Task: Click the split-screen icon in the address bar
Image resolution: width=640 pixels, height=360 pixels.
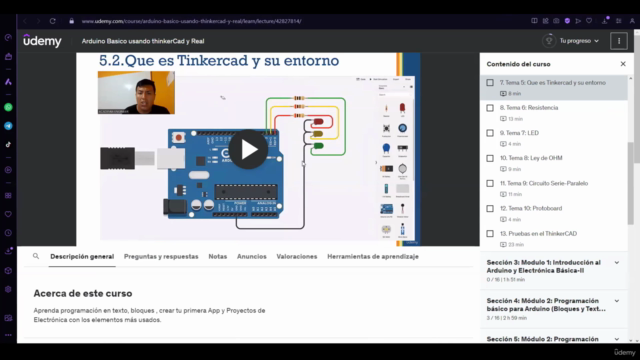Action: (534, 21)
